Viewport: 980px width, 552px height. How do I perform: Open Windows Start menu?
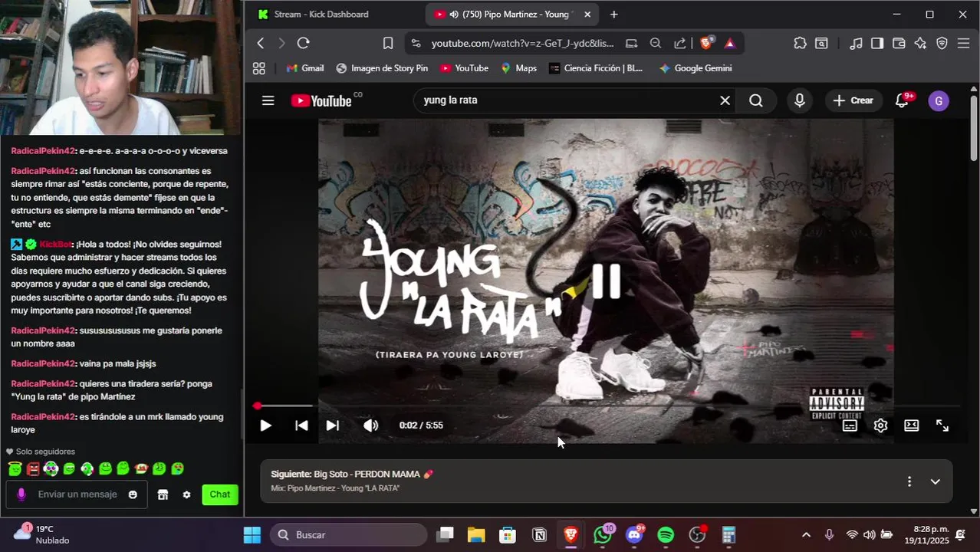click(252, 534)
